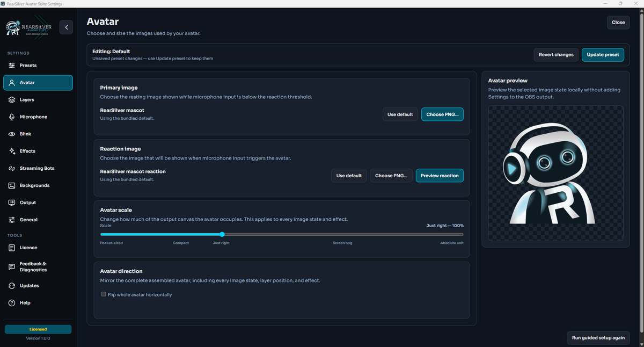Select the Avatar sidebar item
The width and height of the screenshot is (644, 347).
[x=38, y=83]
